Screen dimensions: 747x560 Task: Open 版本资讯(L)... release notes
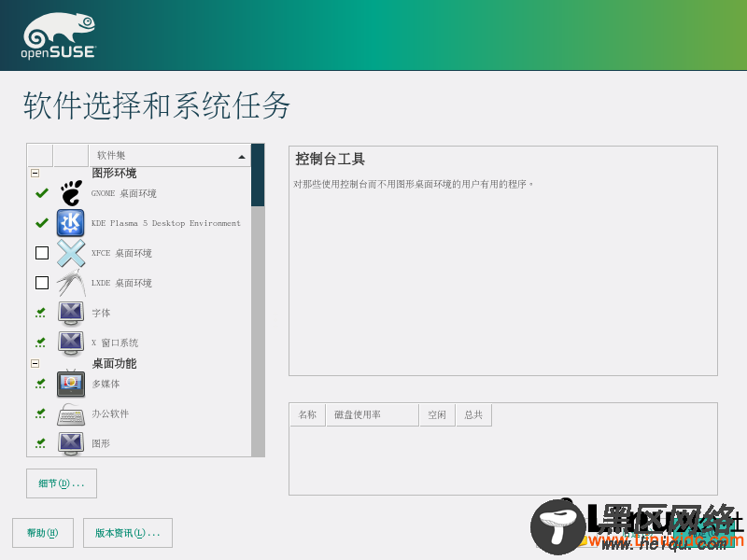pos(128,533)
